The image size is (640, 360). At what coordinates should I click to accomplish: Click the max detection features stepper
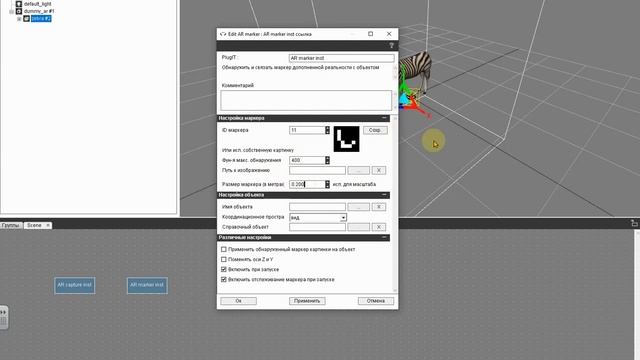click(x=327, y=160)
